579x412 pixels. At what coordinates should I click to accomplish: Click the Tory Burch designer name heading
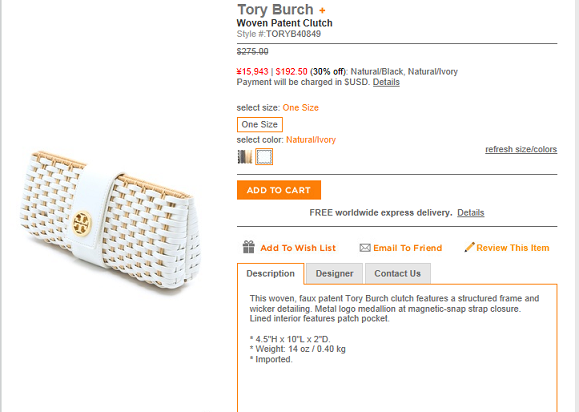coord(275,10)
